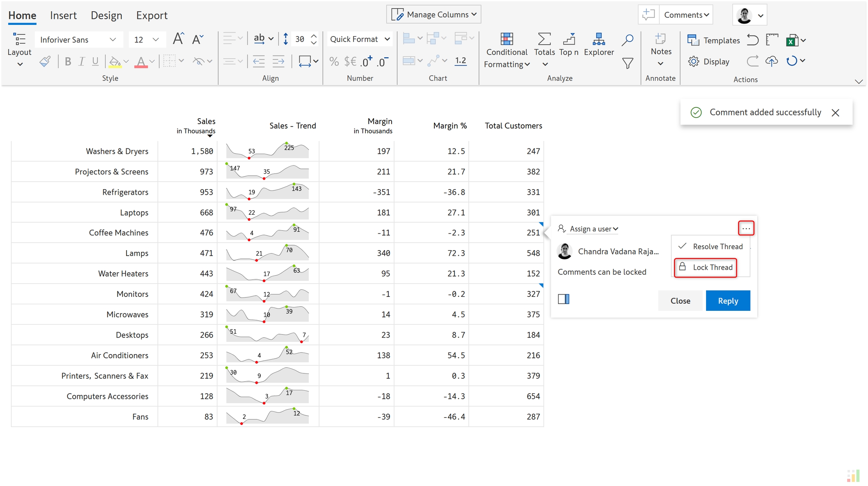Open the Assign a user dropdown

pos(593,229)
